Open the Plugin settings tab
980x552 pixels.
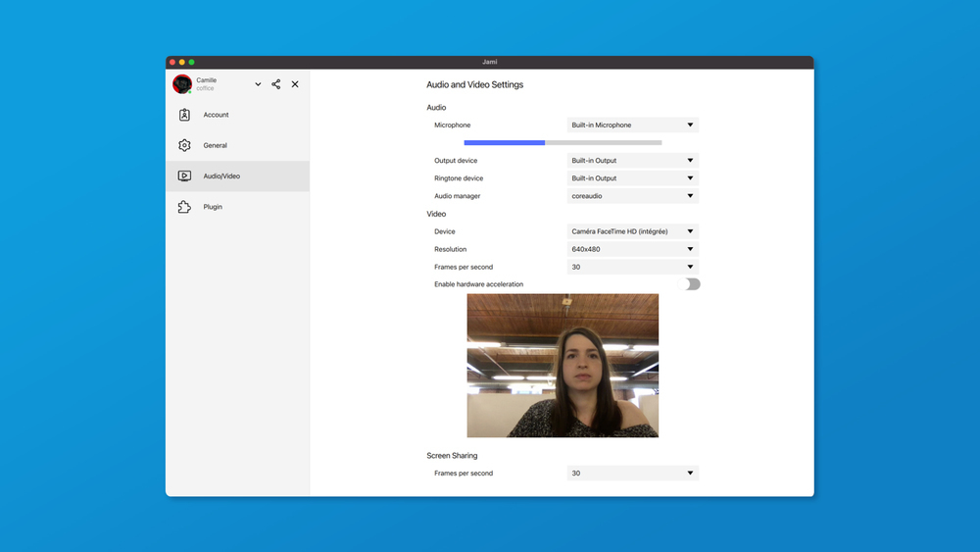[237, 206]
